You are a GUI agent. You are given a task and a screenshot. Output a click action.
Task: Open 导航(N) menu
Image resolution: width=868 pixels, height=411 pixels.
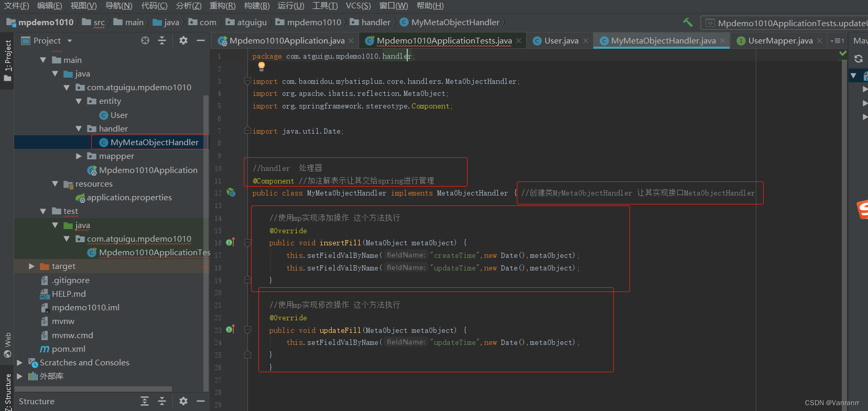click(x=118, y=6)
